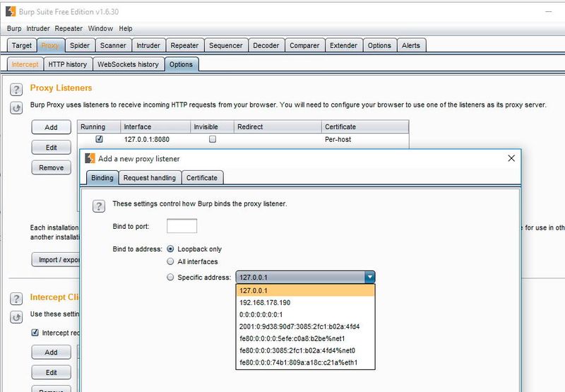Click Remove button under Proxy Listeners
The image size is (565, 392).
coord(51,167)
